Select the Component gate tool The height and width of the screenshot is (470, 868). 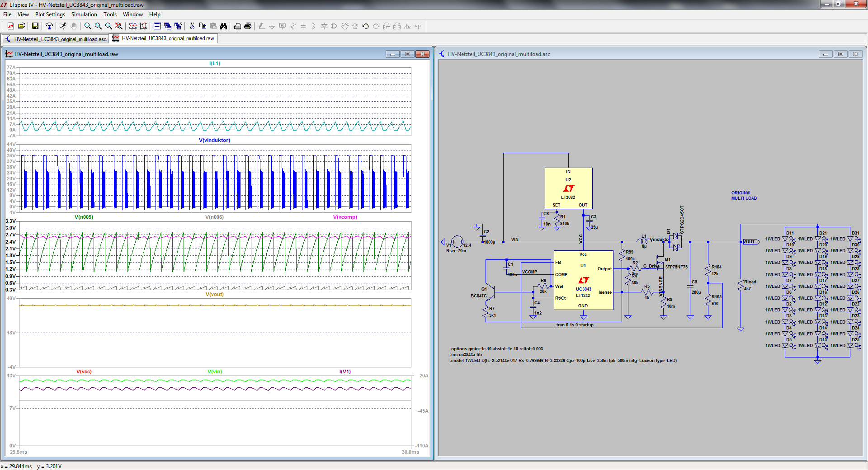click(x=335, y=26)
